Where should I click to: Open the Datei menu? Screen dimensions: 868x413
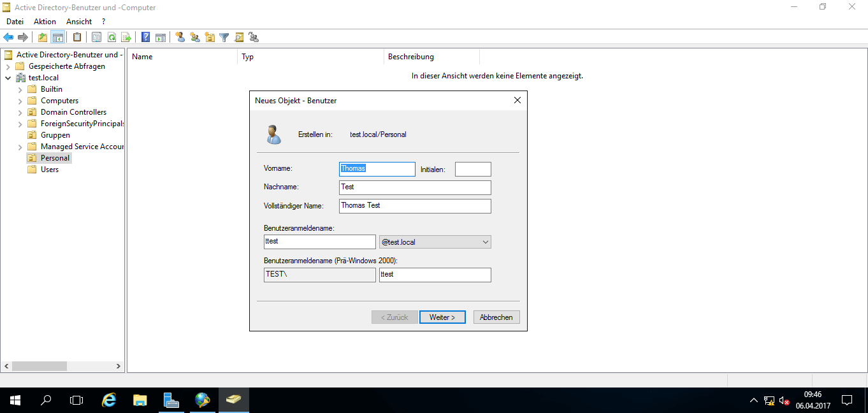[x=15, y=22]
